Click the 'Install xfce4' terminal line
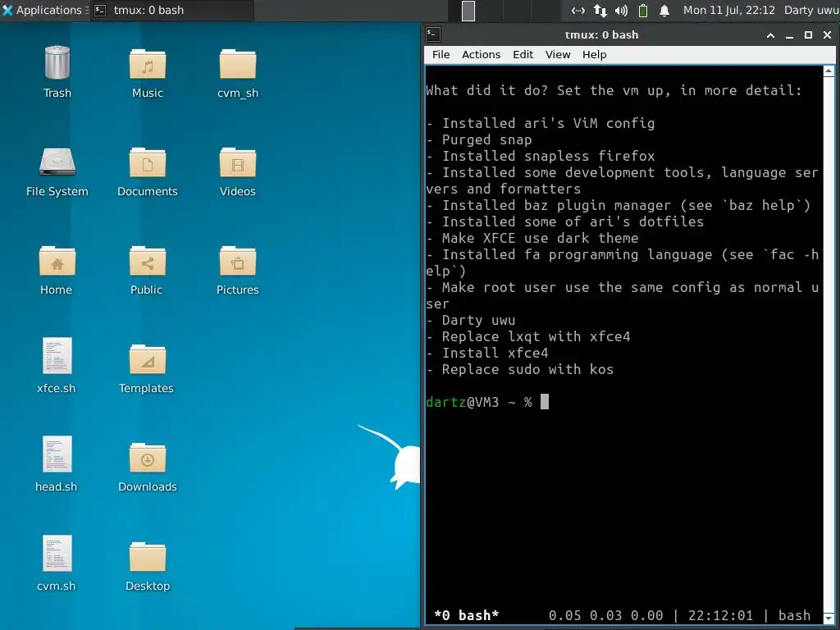 487,353
